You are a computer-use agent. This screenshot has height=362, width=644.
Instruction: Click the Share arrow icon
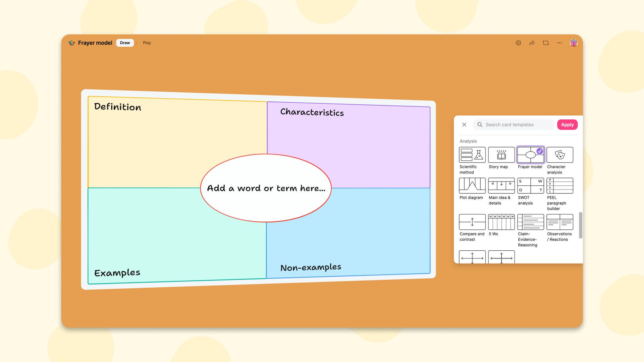point(532,43)
